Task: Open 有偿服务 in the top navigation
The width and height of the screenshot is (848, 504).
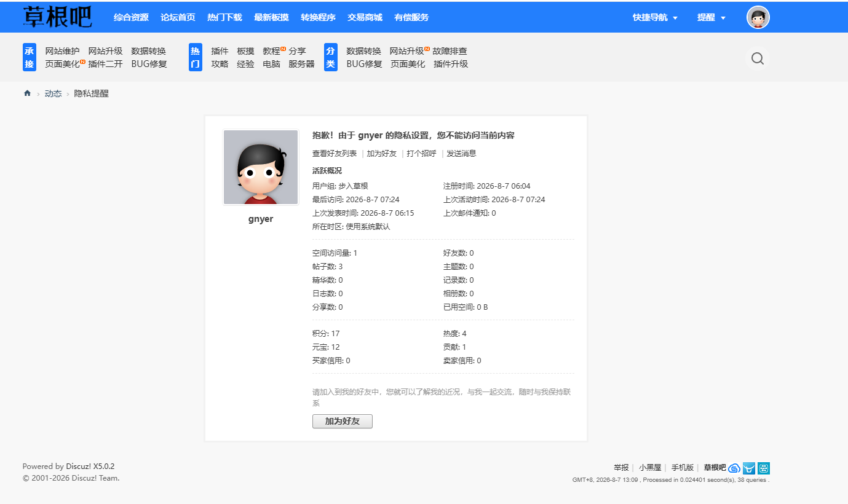Action: click(411, 17)
